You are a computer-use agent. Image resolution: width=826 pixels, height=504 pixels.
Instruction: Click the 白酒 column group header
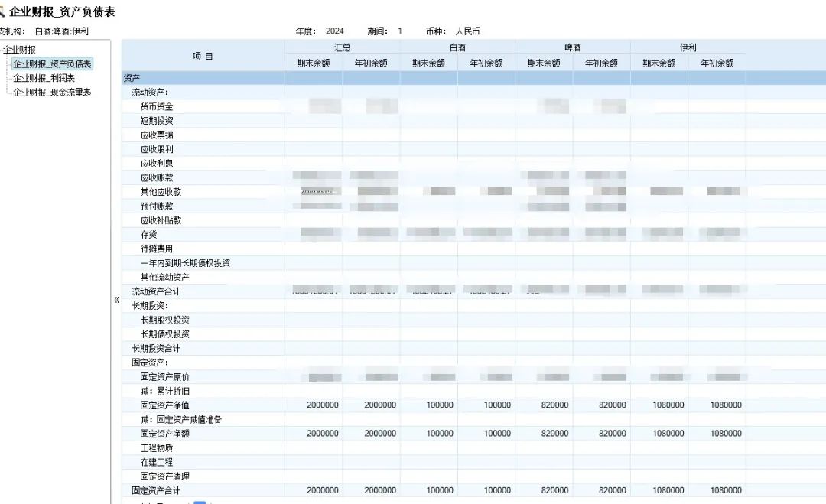coord(457,47)
